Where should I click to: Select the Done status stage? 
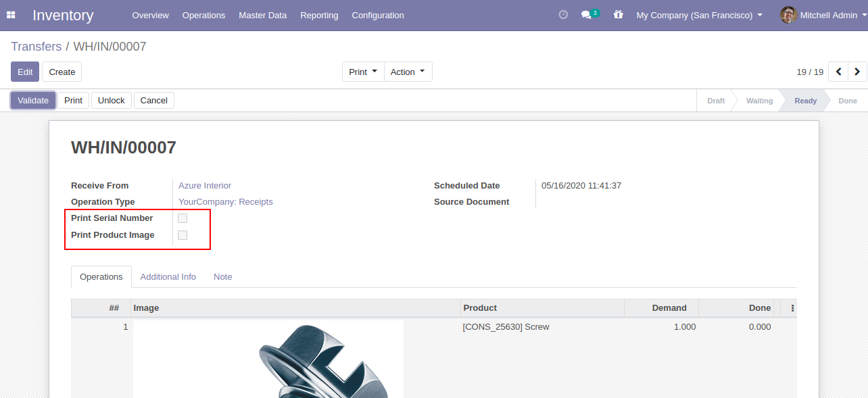click(x=848, y=101)
